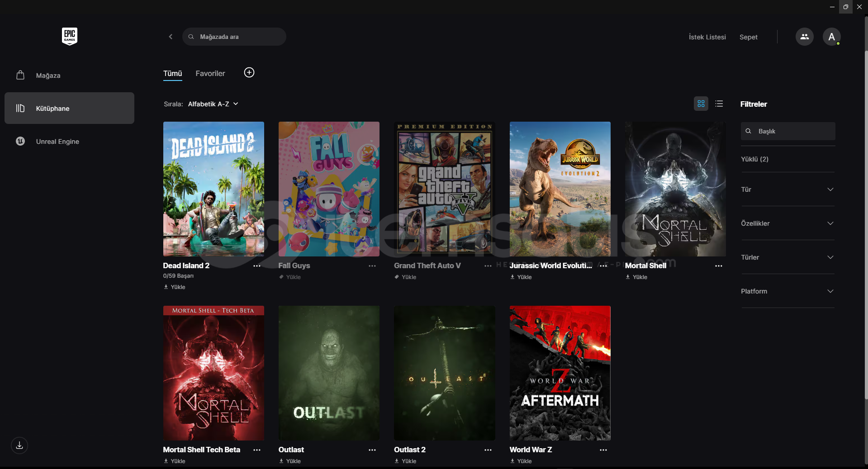The width and height of the screenshot is (868, 469).
Task: Expand the Özellikler filter
Action: (x=787, y=223)
